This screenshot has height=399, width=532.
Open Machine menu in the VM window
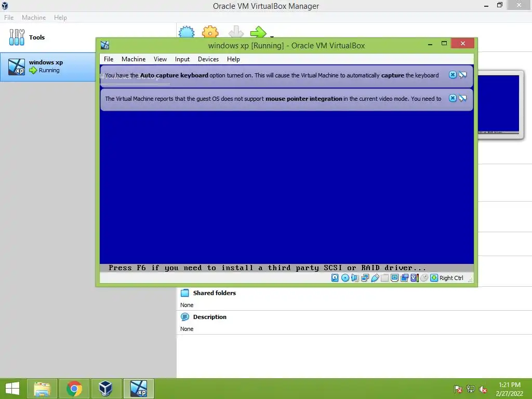[x=134, y=59]
